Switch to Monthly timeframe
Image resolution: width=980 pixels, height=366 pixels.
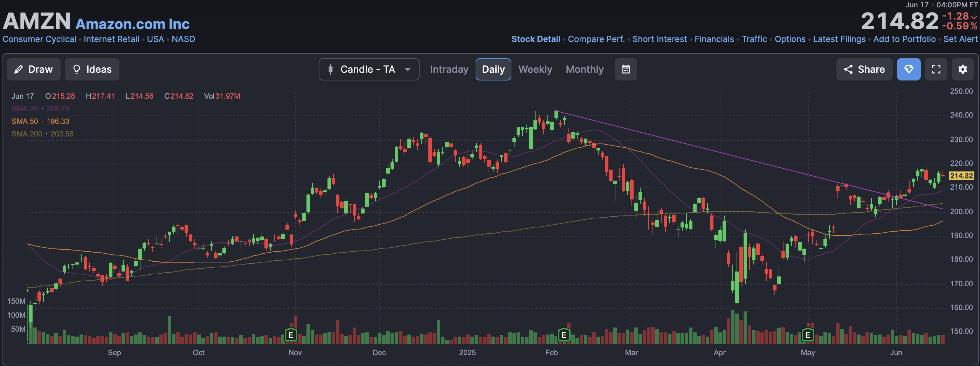(584, 69)
